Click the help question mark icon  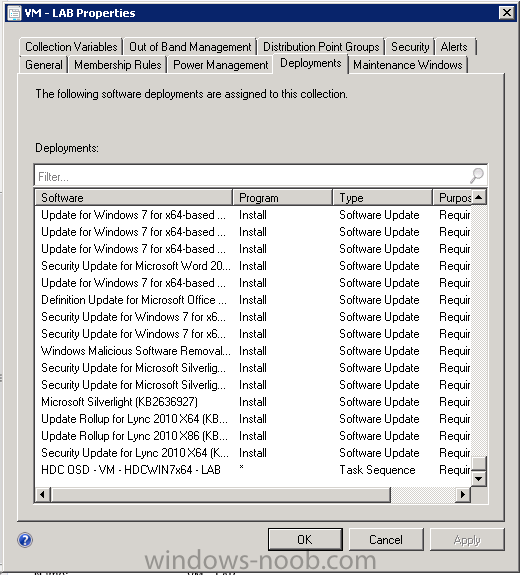pos(25,540)
